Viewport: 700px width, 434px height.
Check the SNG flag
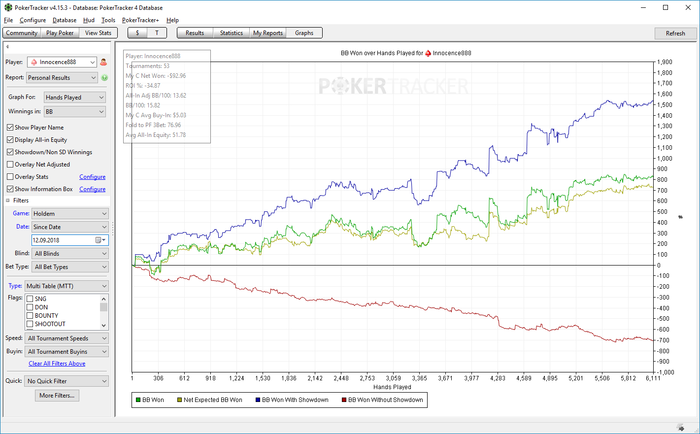[30, 299]
